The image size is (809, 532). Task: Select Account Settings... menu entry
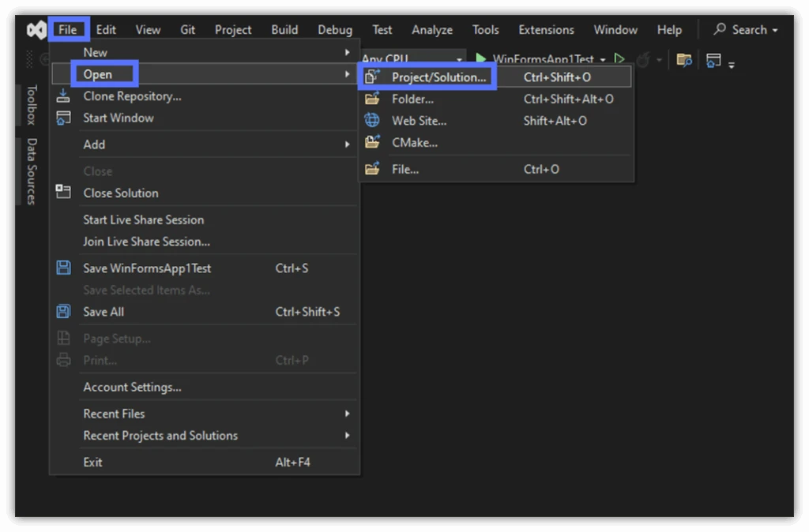(205, 387)
